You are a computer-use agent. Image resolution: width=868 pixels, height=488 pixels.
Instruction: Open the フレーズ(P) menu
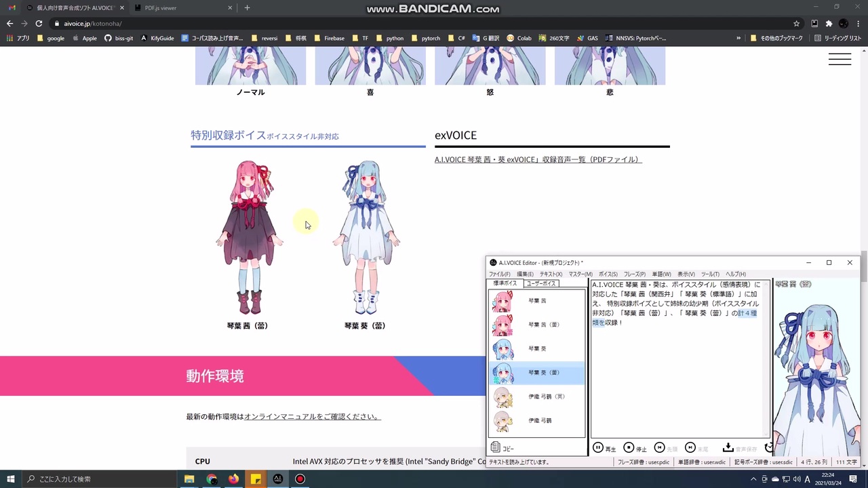(x=635, y=274)
